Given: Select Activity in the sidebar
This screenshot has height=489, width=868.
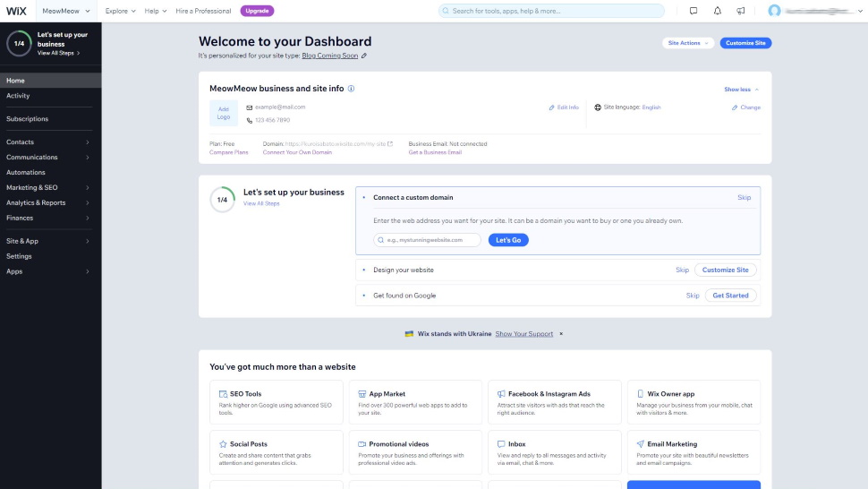Looking at the screenshot, I should pos(50,96).
